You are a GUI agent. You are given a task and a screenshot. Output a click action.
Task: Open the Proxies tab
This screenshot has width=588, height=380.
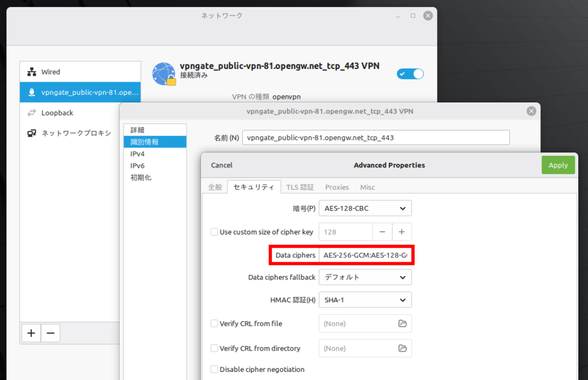click(336, 187)
